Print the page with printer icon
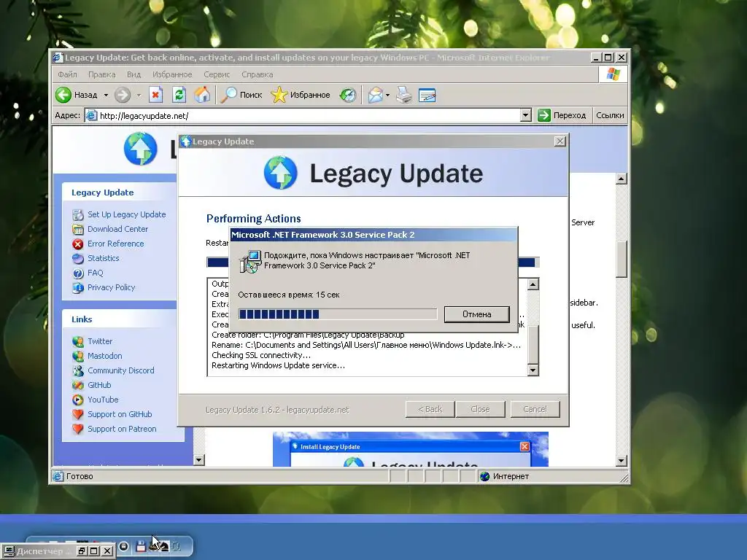The height and width of the screenshot is (560, 747). point(404,95)
